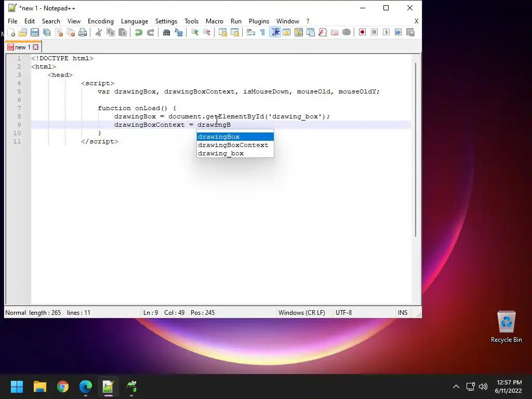Toggle INS mode in status bar
The width and height of the screenshot is (532, 399).
(403, 312)
